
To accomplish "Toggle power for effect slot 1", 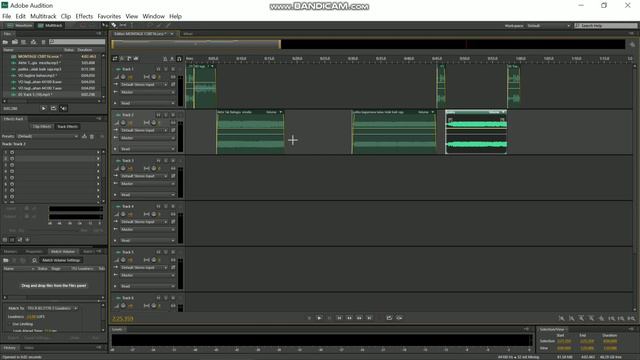I will [x=12, y=152].
